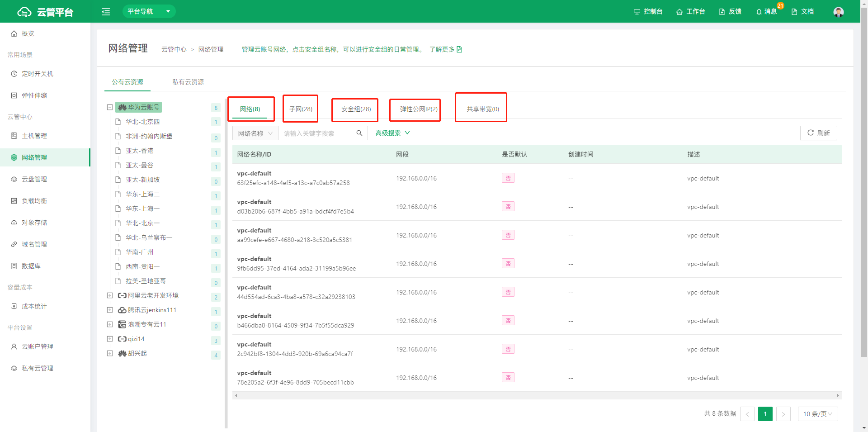Click the file icon beside 亚太-新加坡
The width and height of the screenshot is (868, 432).
click(x=118, y=180)
